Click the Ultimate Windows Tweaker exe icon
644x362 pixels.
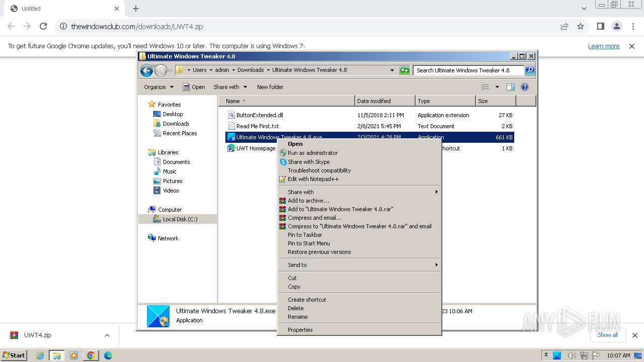pos(231,137)
